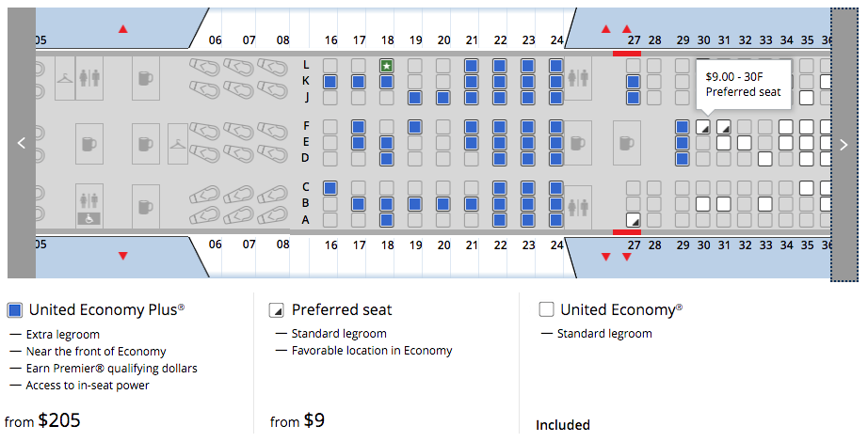Toggle Economy Plus seat 19B
Screen dimensions: 868x442
(x=415, y=203)
